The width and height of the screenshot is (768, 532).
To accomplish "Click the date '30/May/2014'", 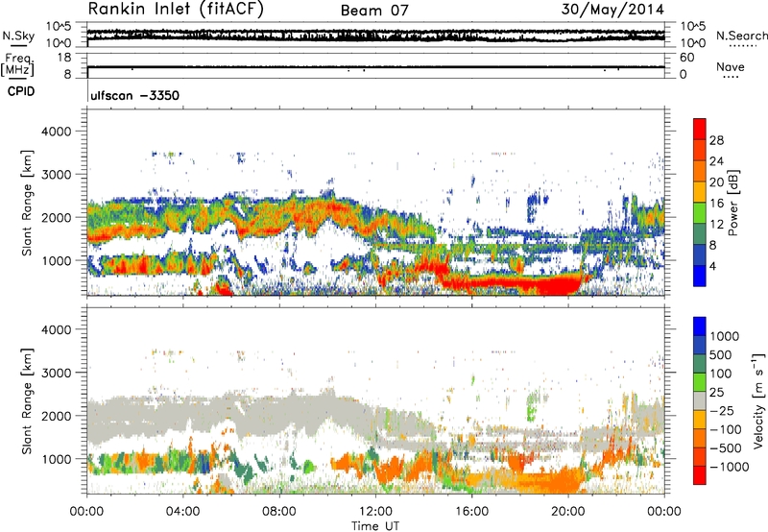I will click(x=612, y=10).
